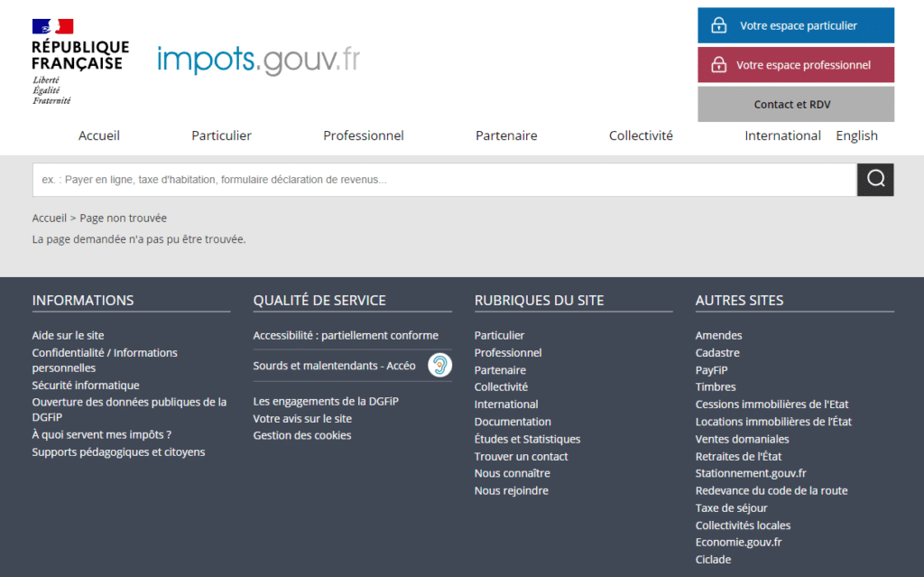Focus the search input field
The image size is (924, 577).
[444, 180]
